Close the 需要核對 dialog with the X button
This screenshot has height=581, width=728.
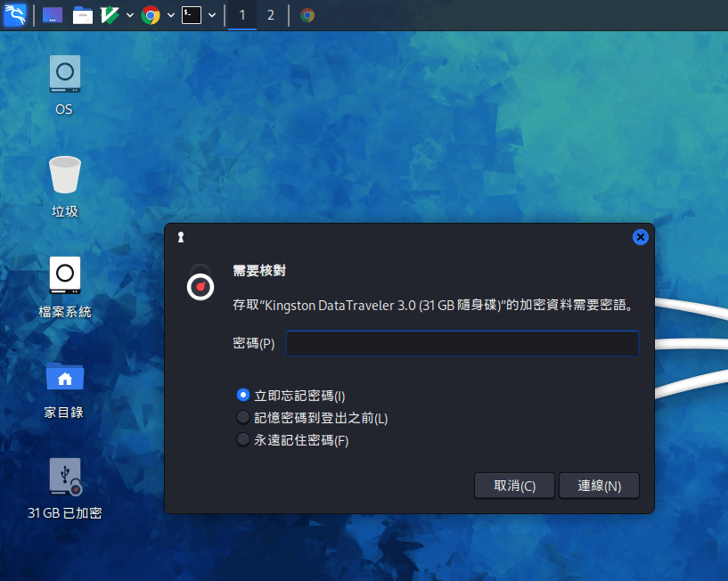tap(641, 237)
